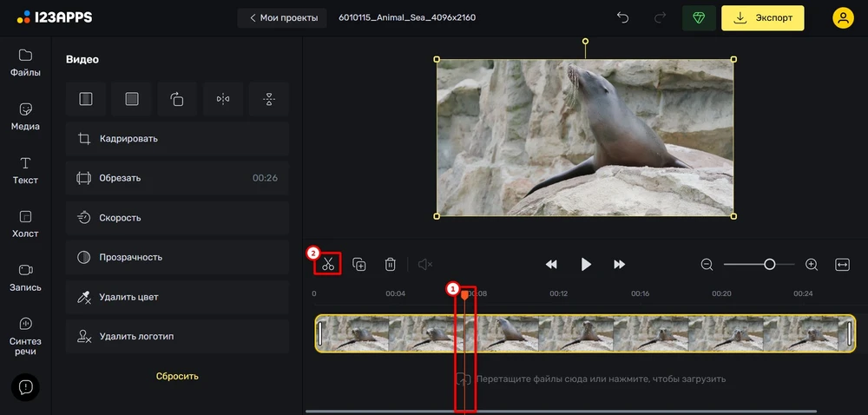This screenshot has width=868, height=415.
Task: Open the Файлы sidebar tab
Action: (x=25, y=63)
